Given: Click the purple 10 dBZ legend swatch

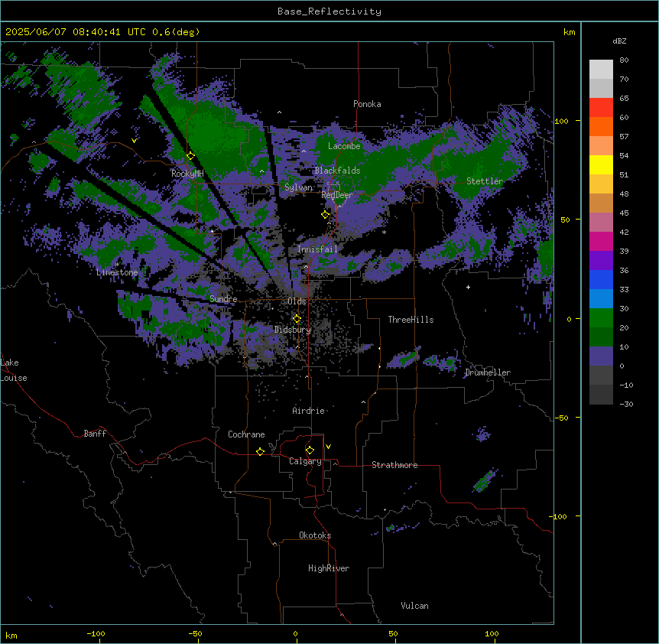Looking at the screenshot, I should point(601,356).
